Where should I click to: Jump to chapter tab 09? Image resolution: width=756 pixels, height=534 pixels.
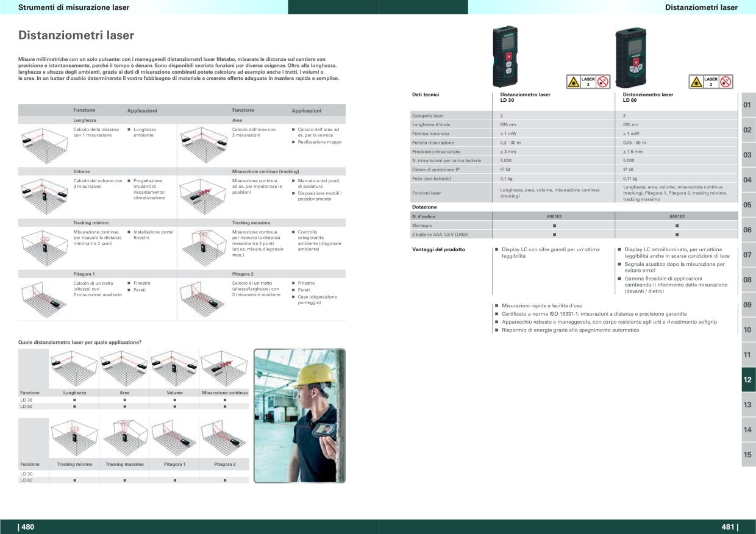click(748, 305)
